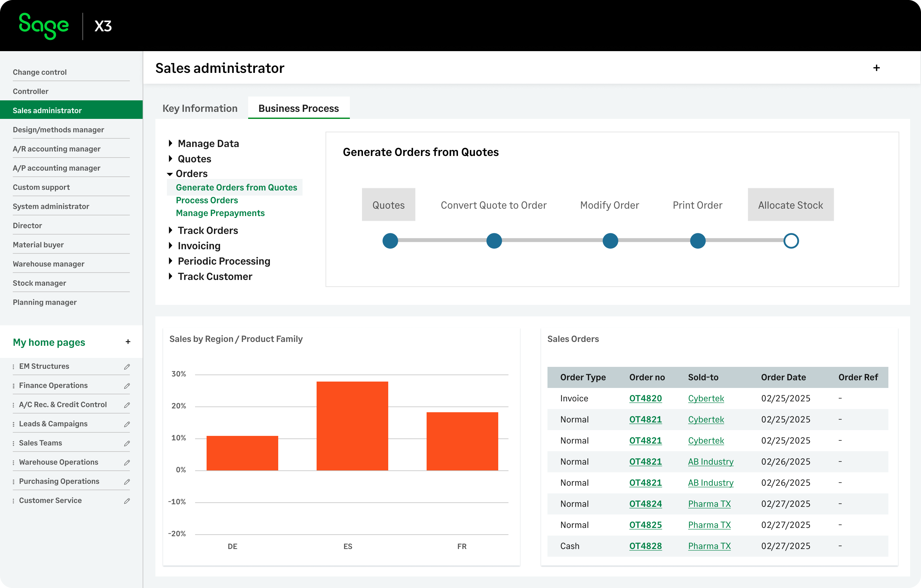921x588 pixels.
Task: Click drag handle beside Sales Teams
Action: (x=14, y=444)
